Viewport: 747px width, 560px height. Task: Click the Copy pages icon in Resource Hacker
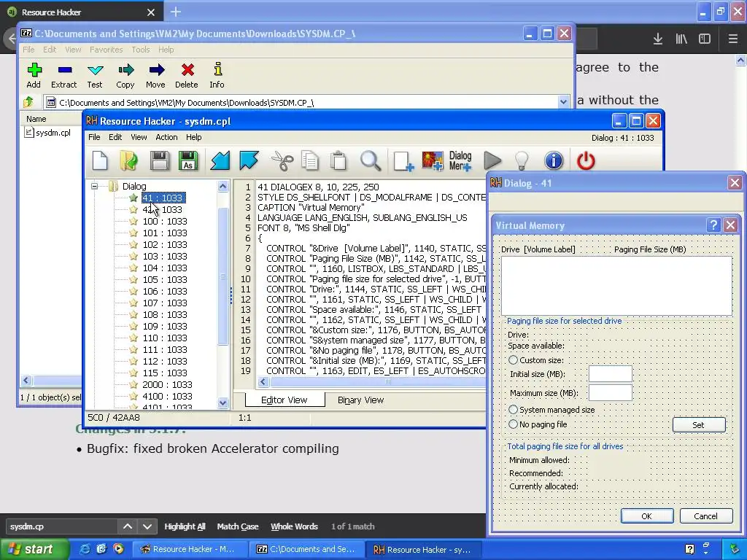(x=310, y=161)
